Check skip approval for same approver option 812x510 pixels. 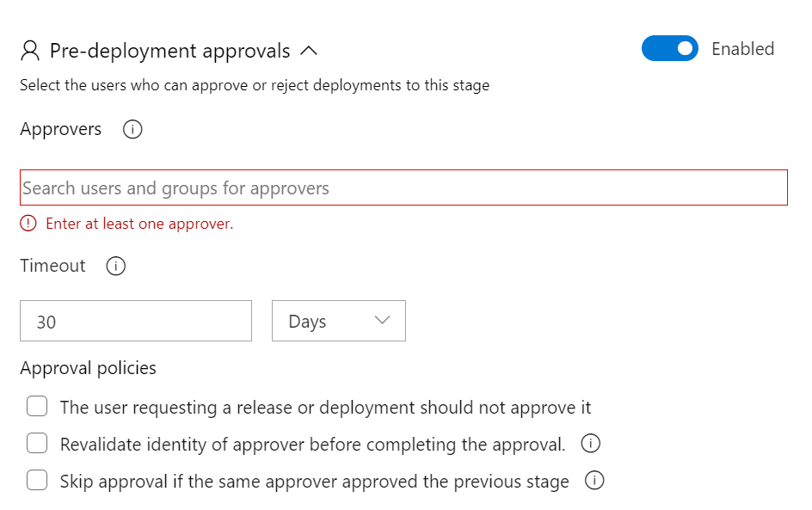click(x=37, y=481)
